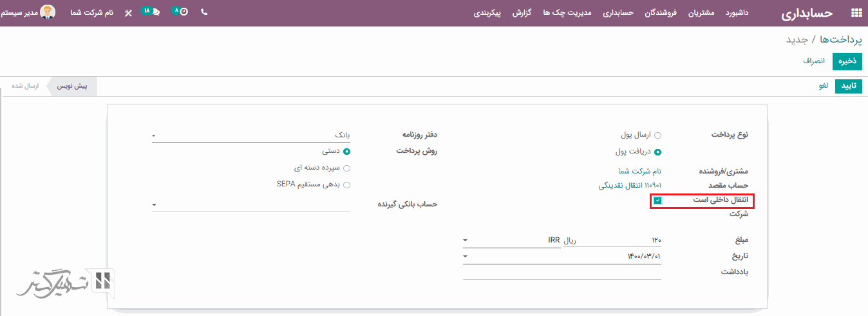The width and height of the screenshot is (868, 316).
Task: Click the system administrator avatar
Action: pyautogui.click(x=48, y=12)
